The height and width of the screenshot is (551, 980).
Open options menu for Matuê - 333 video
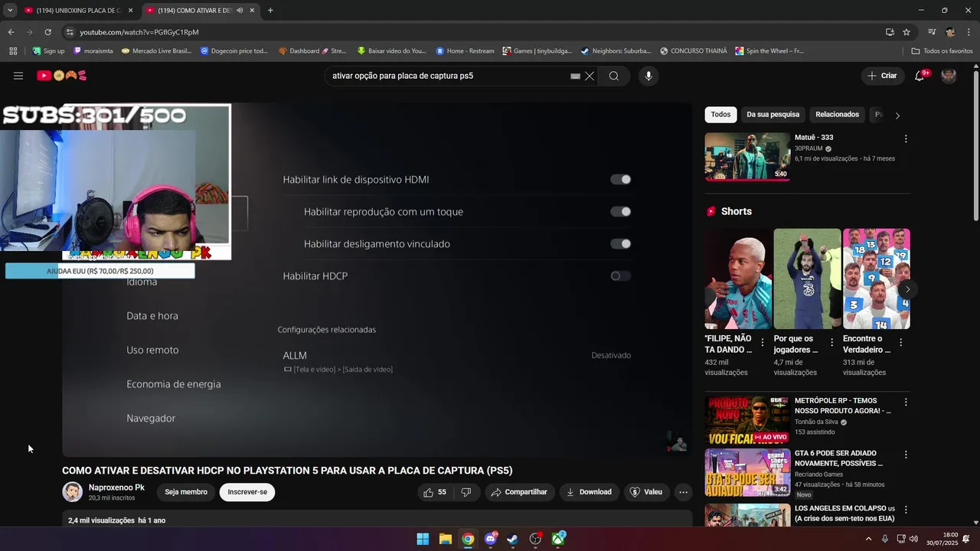(x=906, y=139)
